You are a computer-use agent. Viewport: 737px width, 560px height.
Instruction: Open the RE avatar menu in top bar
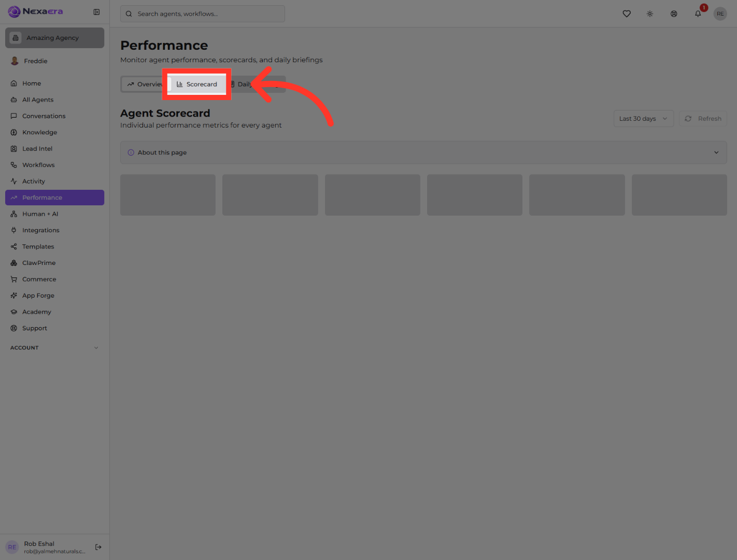pos(720,14)
